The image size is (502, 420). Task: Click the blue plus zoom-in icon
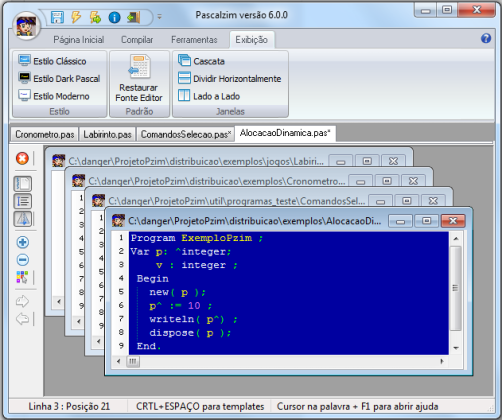point(23,242)
